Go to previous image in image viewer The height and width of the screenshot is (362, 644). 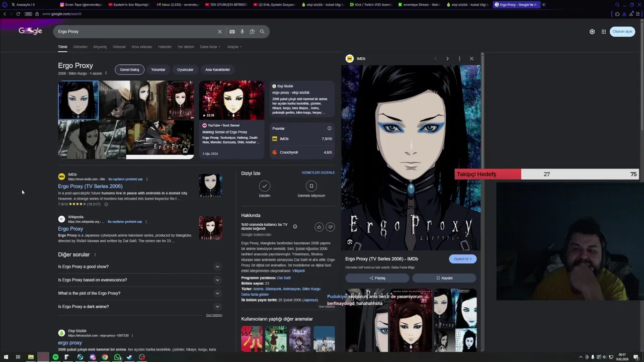tap(435, 59)
